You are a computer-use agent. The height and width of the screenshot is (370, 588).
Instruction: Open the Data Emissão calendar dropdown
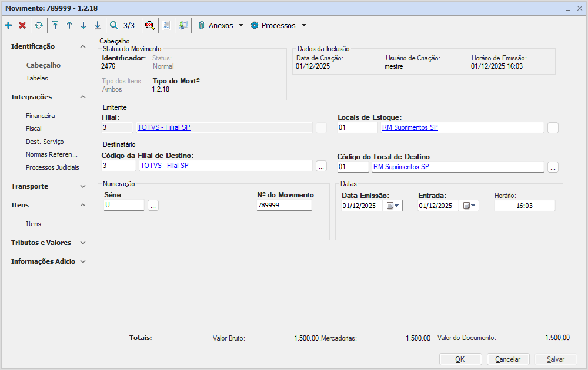[x=393, y=206]
